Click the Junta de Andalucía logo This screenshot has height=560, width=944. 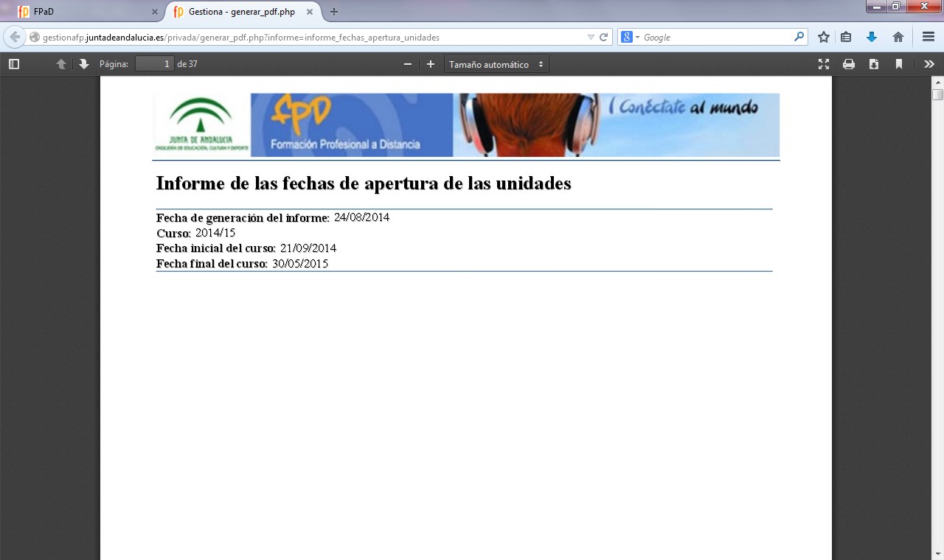coord(201,125)
